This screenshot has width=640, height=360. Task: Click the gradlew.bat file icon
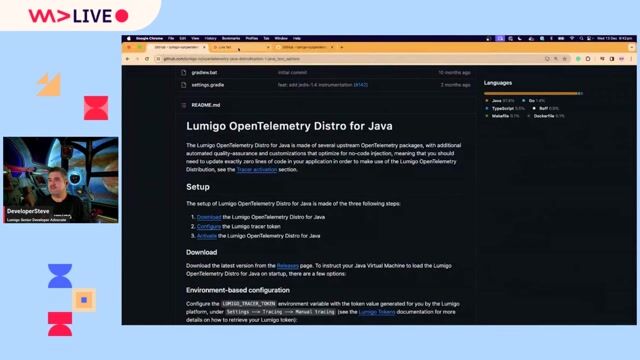pos(184,73)
